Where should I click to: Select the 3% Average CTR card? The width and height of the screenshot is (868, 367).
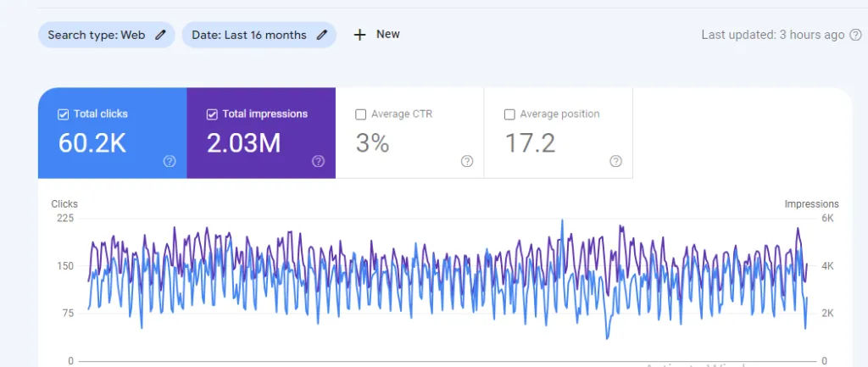[x=409, y=133]
